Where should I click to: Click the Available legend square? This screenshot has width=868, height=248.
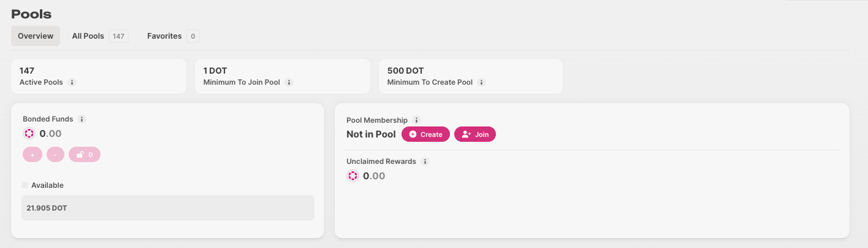[x=25, y=185]
